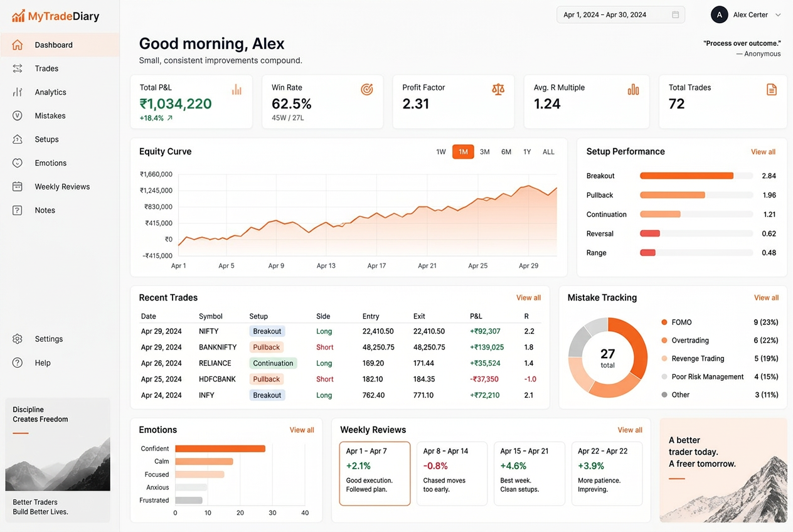The width and height of the screenshot is (793, 532).
Task: Click the P&L column header
Action: click(x=476, y=316)
